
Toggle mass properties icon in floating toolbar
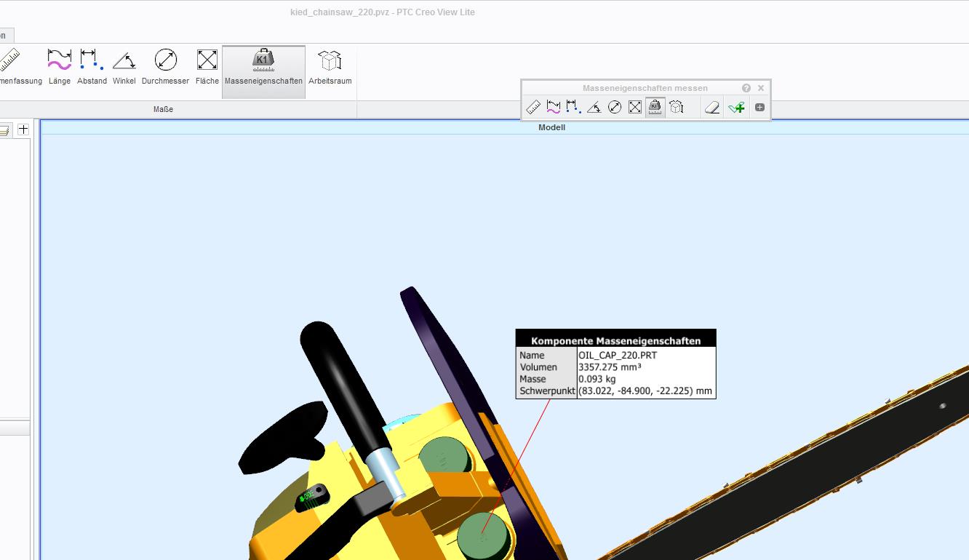[655, 108]
